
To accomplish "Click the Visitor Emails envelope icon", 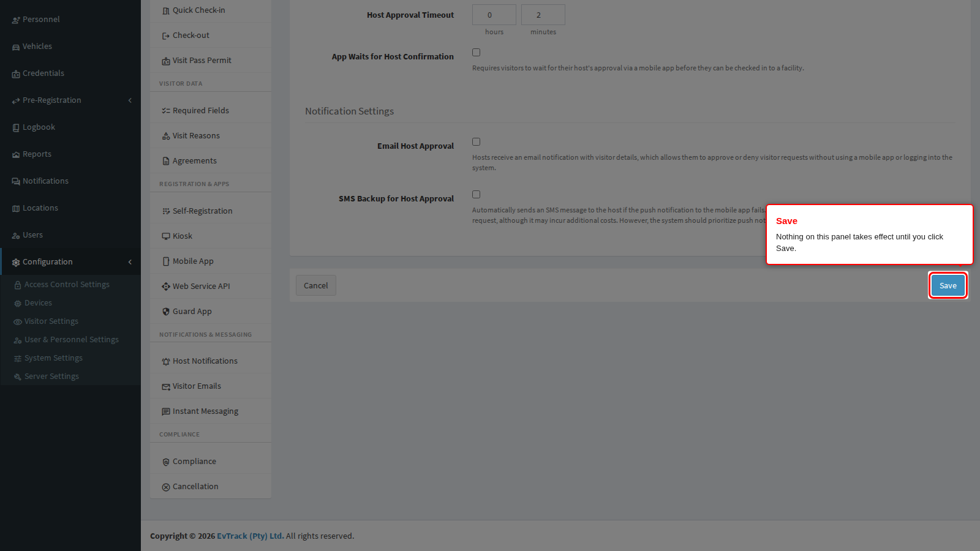I will (x=166, y=387).
